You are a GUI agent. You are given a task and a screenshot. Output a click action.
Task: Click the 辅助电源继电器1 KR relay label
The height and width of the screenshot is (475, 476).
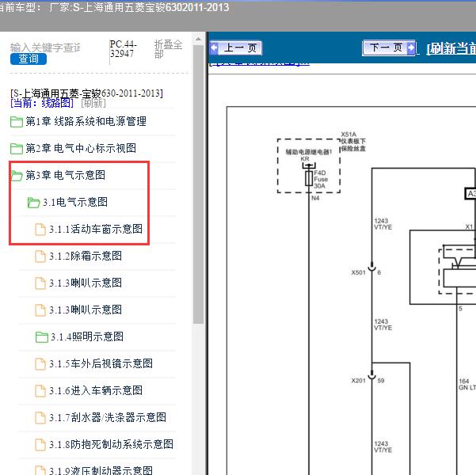pos(308,155)
